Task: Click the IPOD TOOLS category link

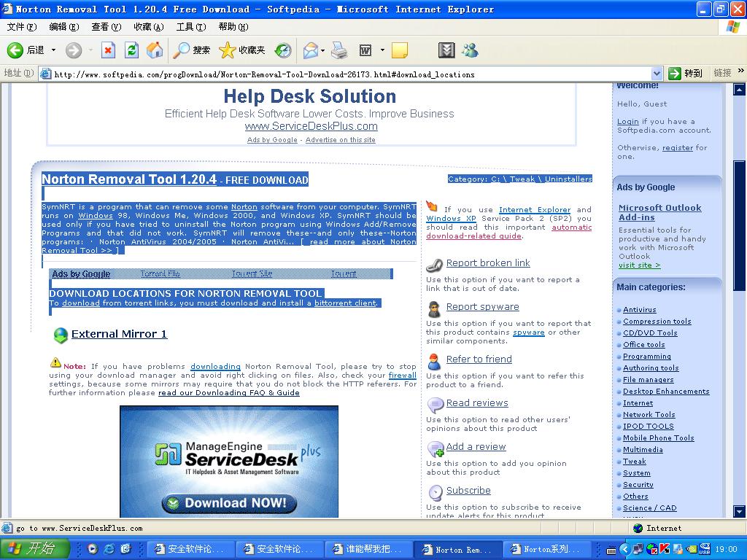Action: point(649,426)
